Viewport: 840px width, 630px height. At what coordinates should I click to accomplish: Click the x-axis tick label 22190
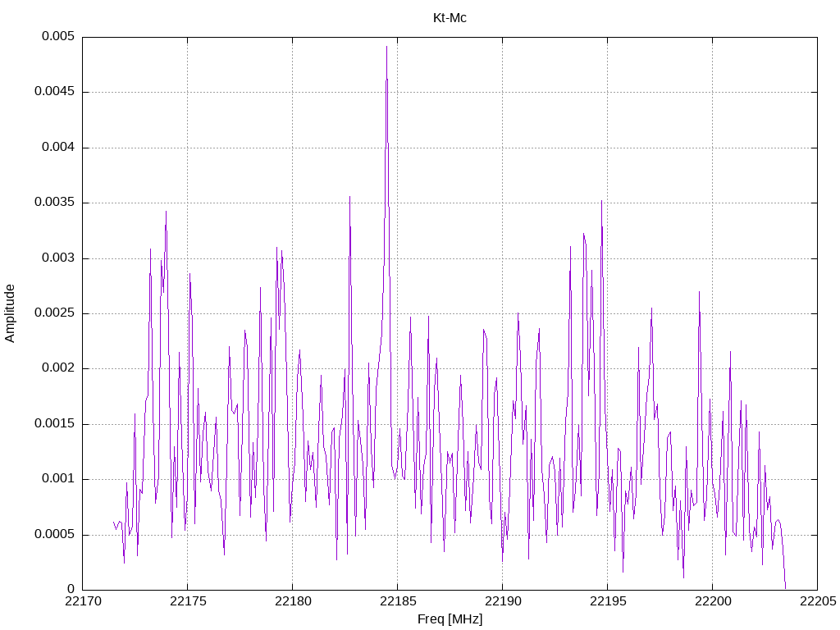tap(502, 601)
